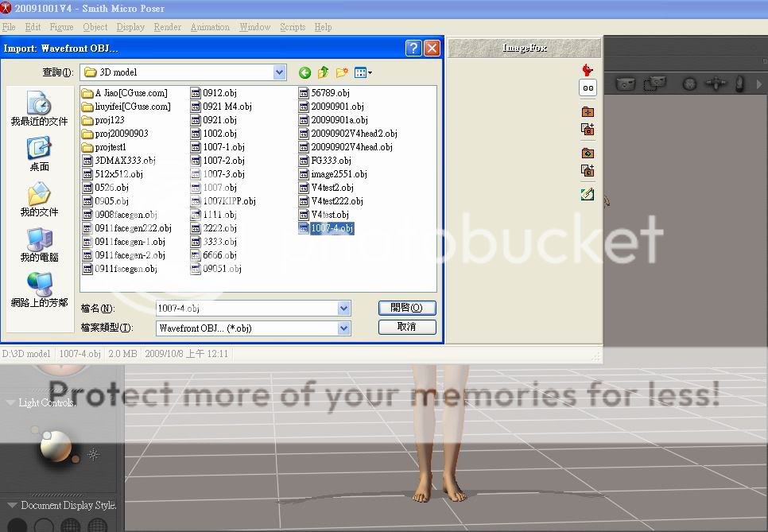The image size is (768, 532).
Task: Click the light control sphere
Action: pyautogui.click(x=55, y=445)
